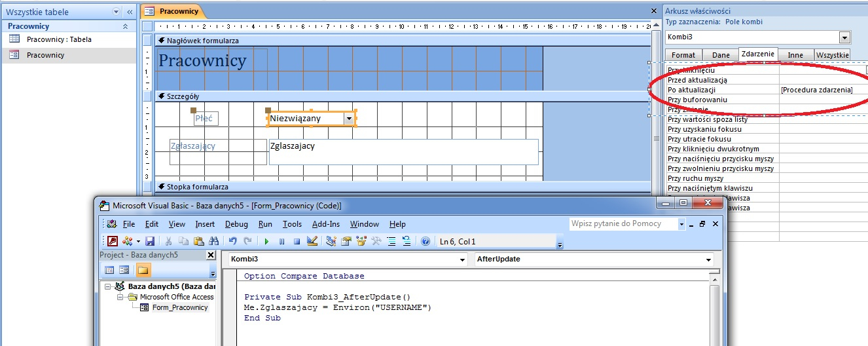Open the Insert menu in Visual Basic
This screenshot has width=868, height=346.
point(205,224)
